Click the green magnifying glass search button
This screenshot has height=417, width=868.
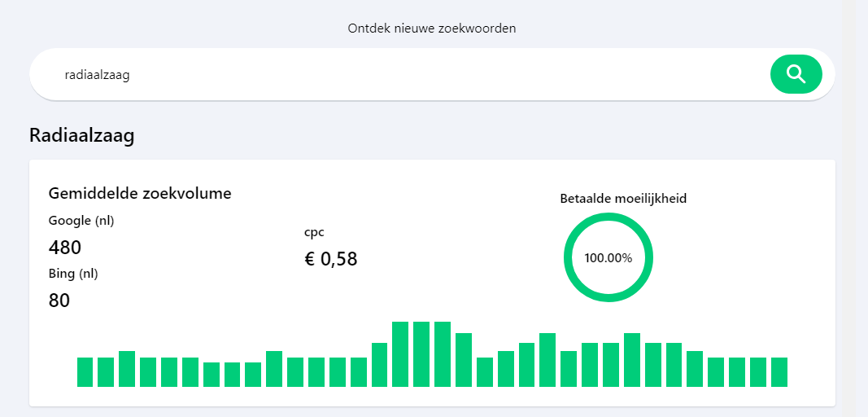[x=796, y=74]
